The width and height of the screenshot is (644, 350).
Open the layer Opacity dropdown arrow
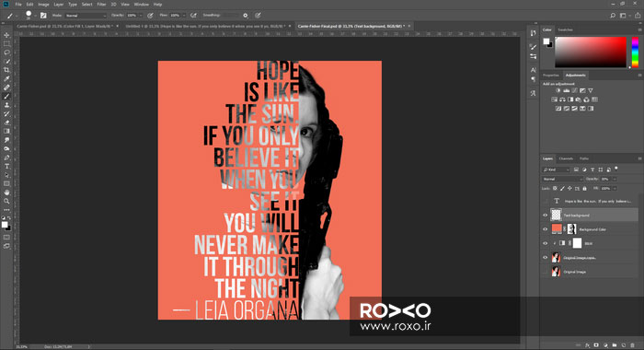(x=615, y=179)
